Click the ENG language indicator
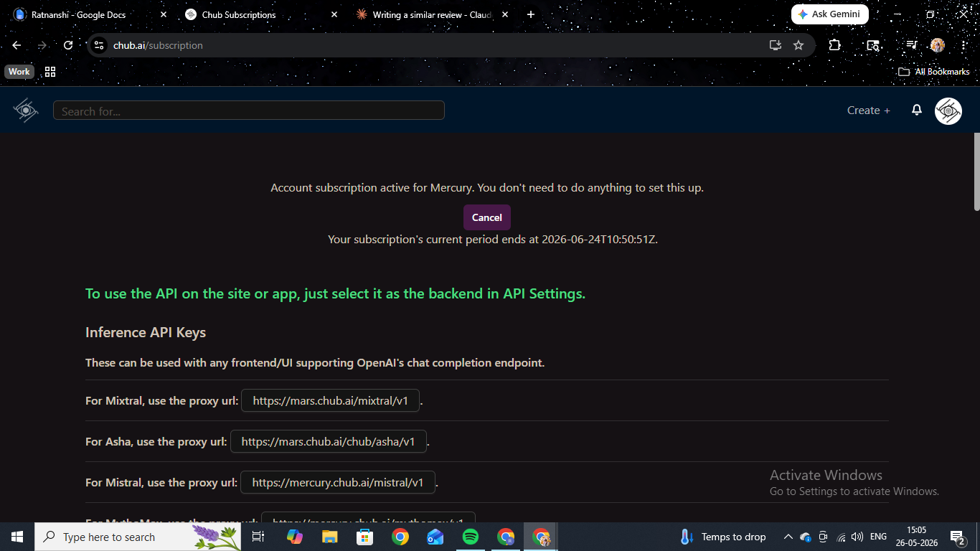The image size is (980, 551). (878, 537)
